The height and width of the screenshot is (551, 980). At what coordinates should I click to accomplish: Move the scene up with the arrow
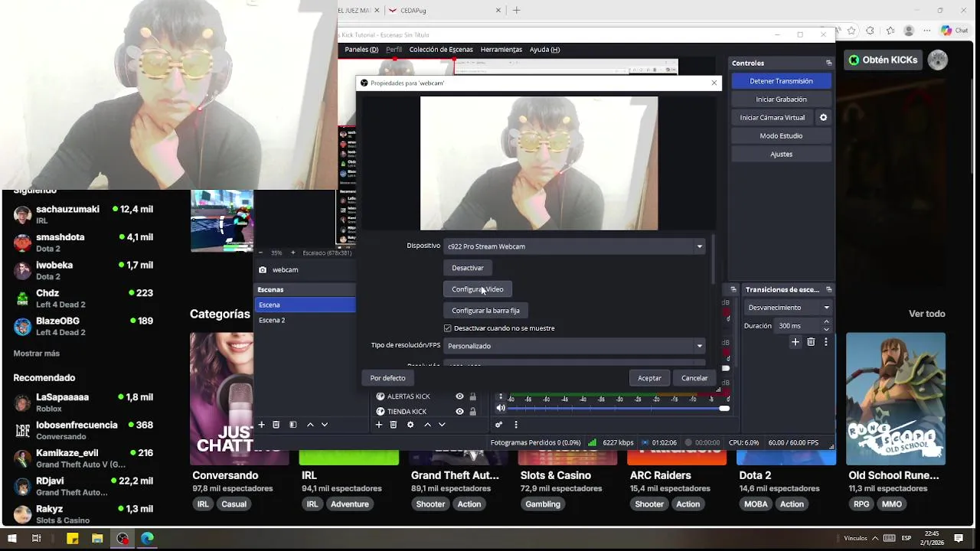[310, 425]
